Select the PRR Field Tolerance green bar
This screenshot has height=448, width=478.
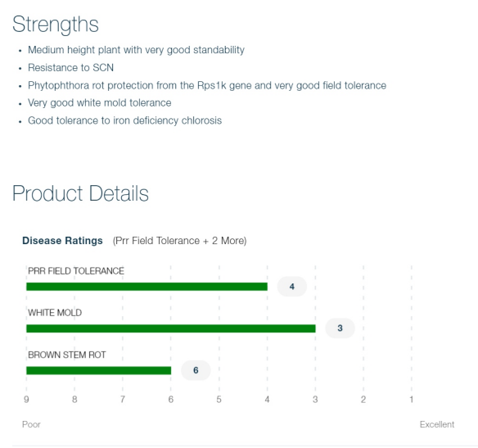[147, 287]
